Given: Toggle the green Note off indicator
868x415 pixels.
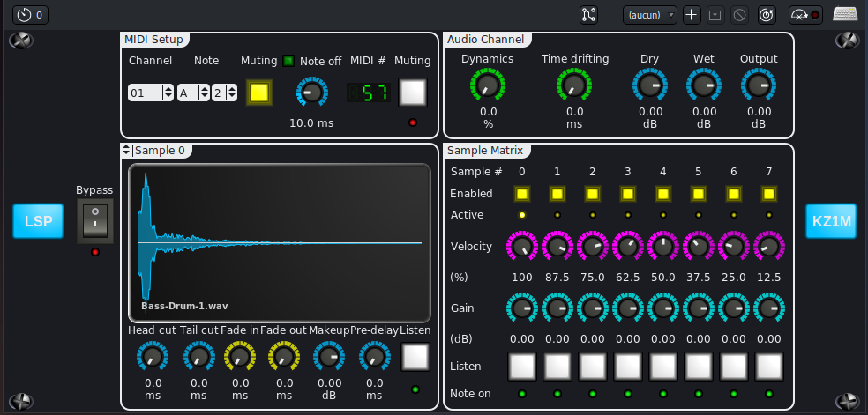Looking at the screenshot, I should [288, 61].
